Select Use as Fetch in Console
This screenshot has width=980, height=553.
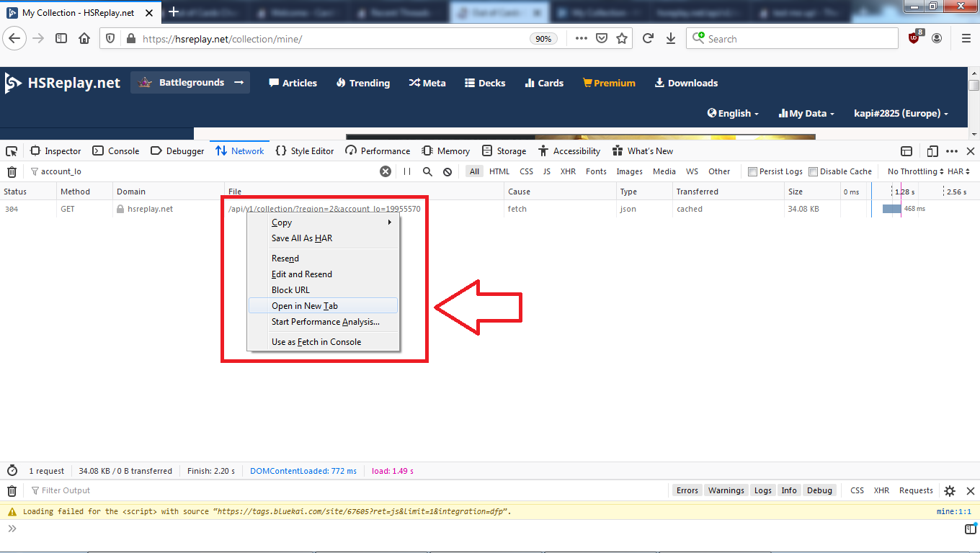click(323, 342)
